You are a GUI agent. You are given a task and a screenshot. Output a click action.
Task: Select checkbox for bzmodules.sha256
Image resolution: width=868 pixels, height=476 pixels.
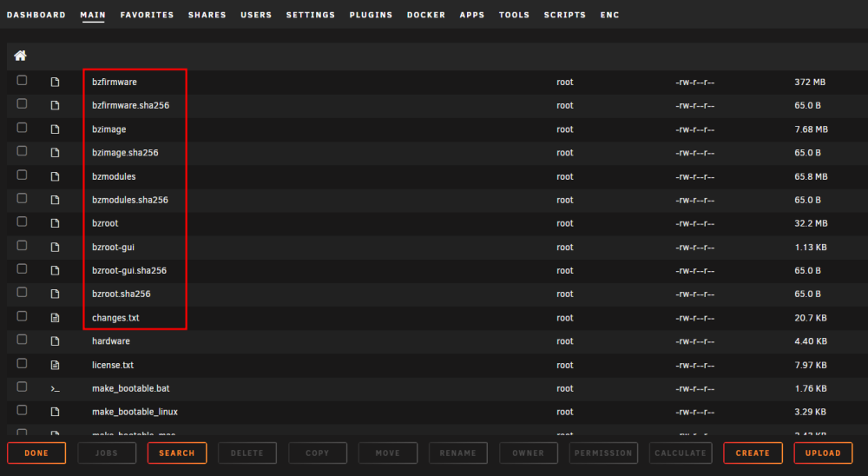click(22, 198)
